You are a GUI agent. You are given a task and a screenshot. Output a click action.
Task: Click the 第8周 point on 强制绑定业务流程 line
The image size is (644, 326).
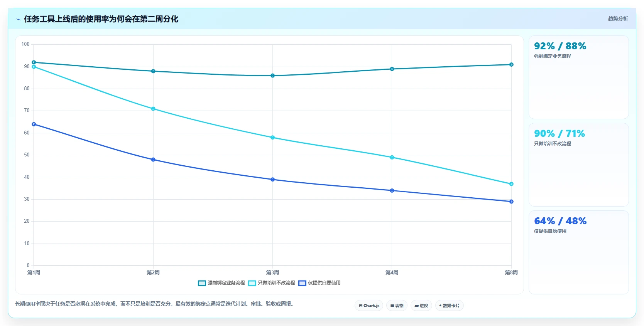point(511,65)
